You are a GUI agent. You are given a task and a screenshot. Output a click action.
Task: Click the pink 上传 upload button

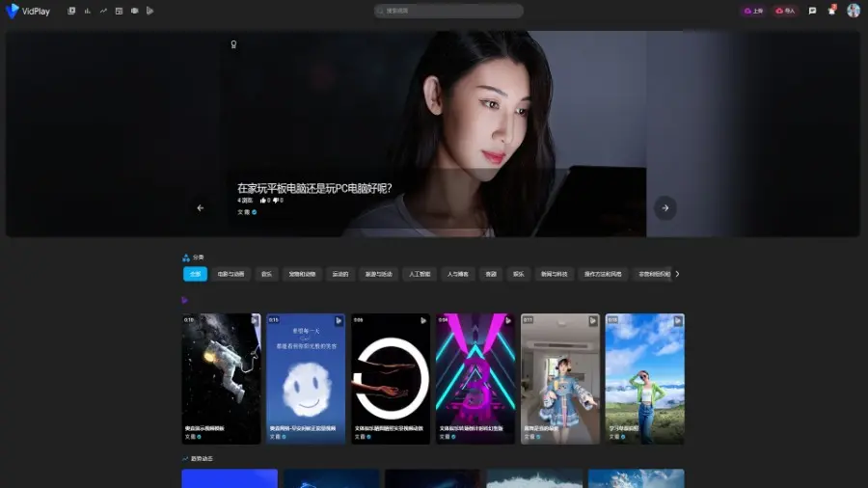753,11
